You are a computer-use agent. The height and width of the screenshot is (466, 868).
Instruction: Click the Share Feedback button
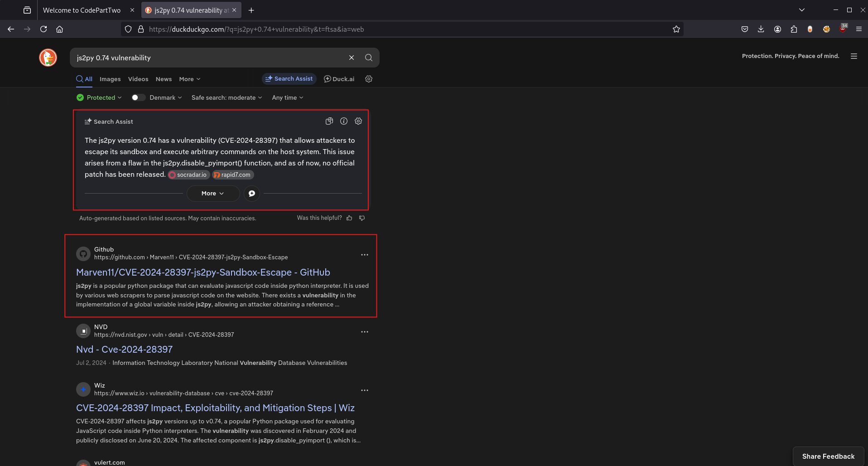click(x=828, y=456)
